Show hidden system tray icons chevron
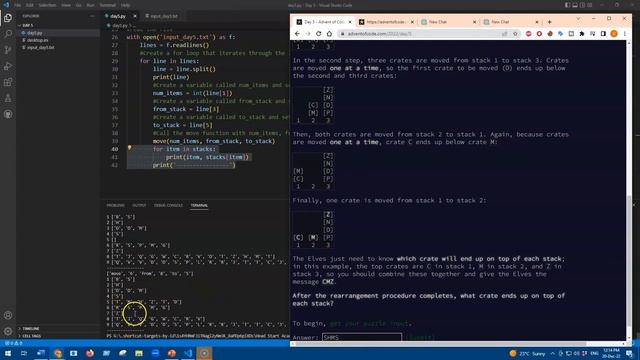 (553, 353)
